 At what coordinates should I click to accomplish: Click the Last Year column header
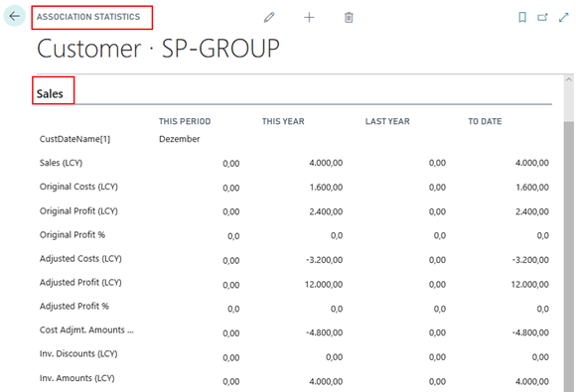(x=387, y=121)
